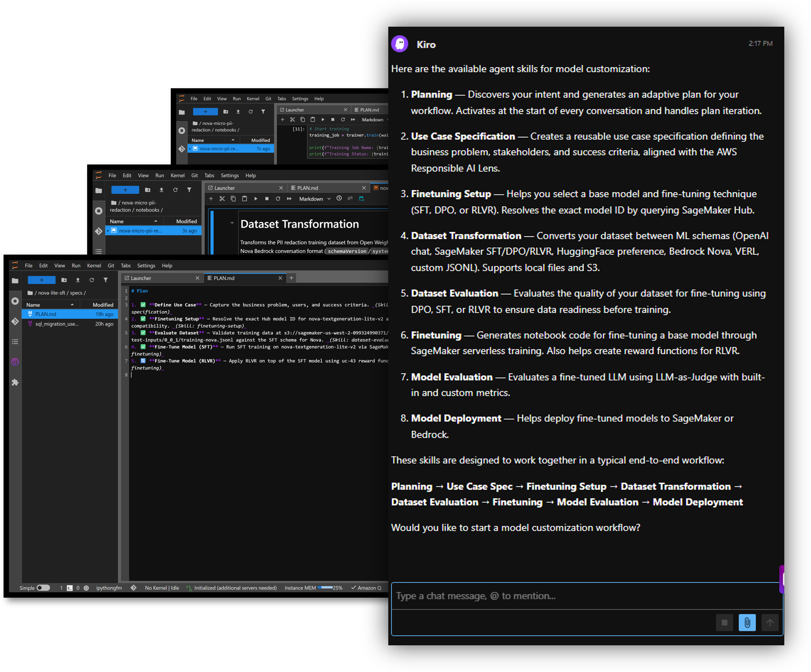Refresh the file list in front window

pos(92,280)
